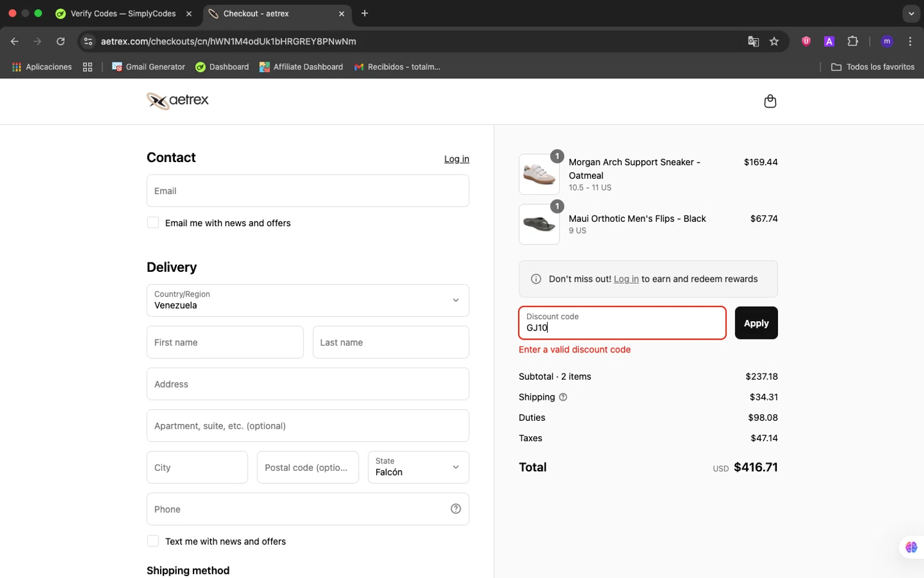Click 'Maui Orthotic Men's Flips - Black' name

[x=637, y=219]
